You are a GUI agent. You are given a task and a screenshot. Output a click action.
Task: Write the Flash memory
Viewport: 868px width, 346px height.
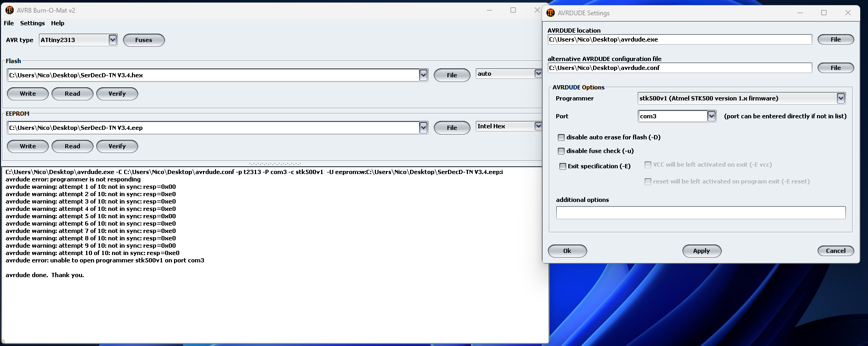pyautogui.click(x=28, y=94)
